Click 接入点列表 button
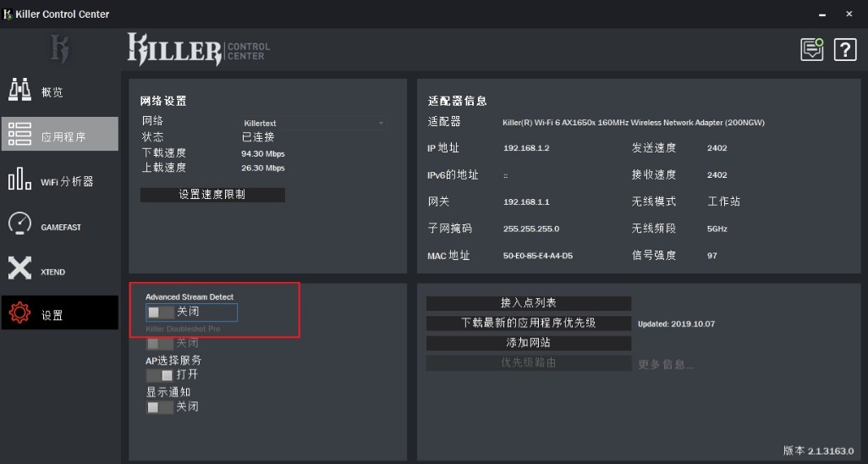 [529, 303]
